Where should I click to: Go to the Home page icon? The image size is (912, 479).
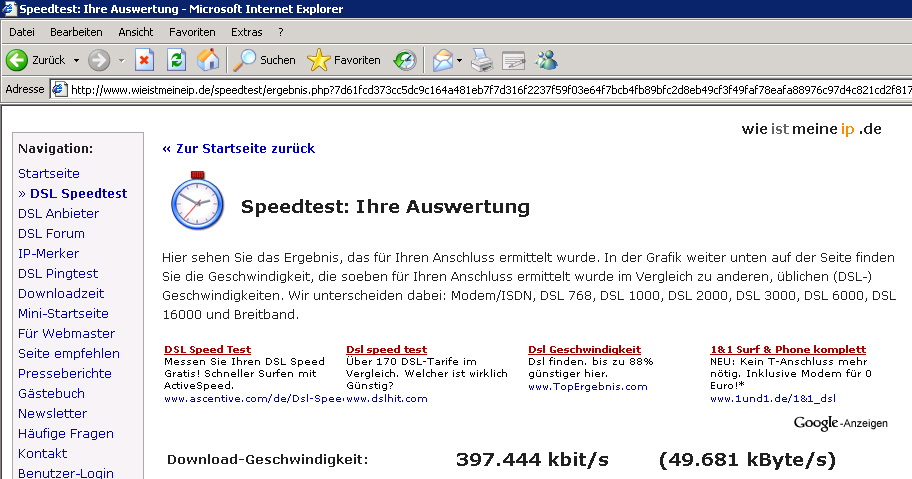208,60
